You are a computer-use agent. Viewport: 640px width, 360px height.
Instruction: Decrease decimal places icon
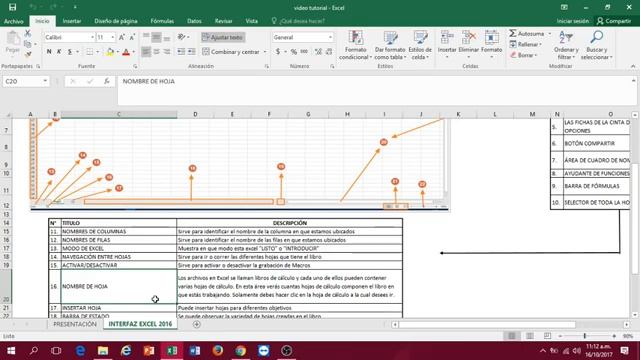coord(329,52)
